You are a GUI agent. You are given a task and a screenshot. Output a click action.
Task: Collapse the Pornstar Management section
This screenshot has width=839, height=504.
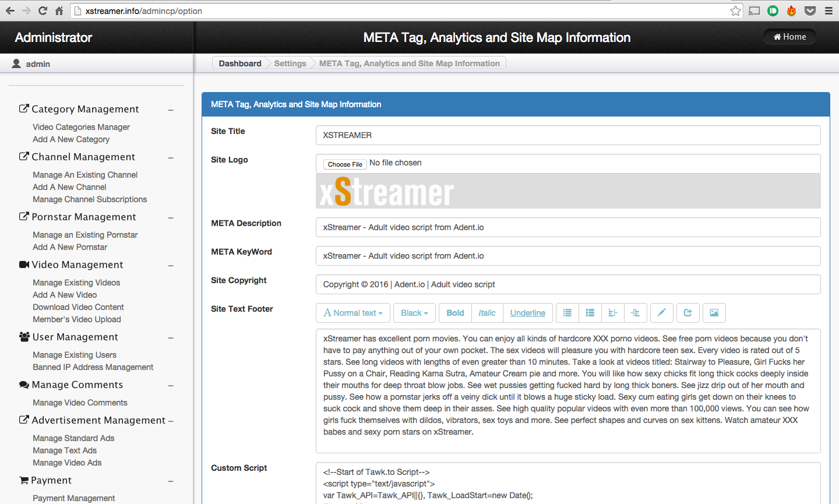click(x=171, y=217)
